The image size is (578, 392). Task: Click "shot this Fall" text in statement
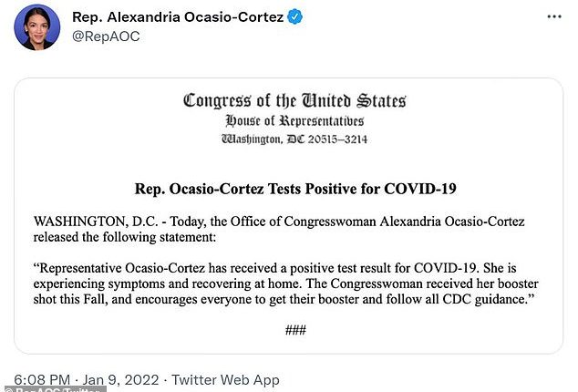(70, 299)
